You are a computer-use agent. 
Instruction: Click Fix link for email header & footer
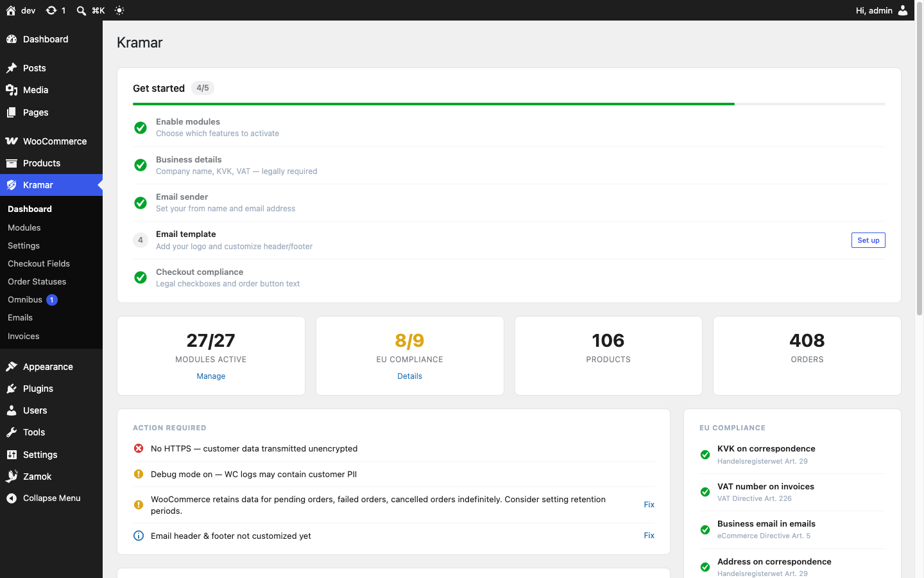point(649,536)
